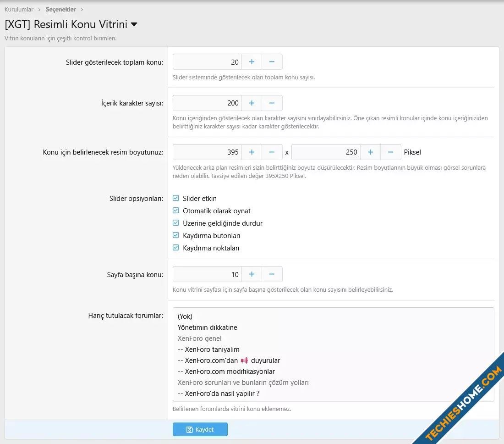The image size is (504, 444).
Task: Select XenForo tanıyalım in forums list
Action: tap(333, 350)
